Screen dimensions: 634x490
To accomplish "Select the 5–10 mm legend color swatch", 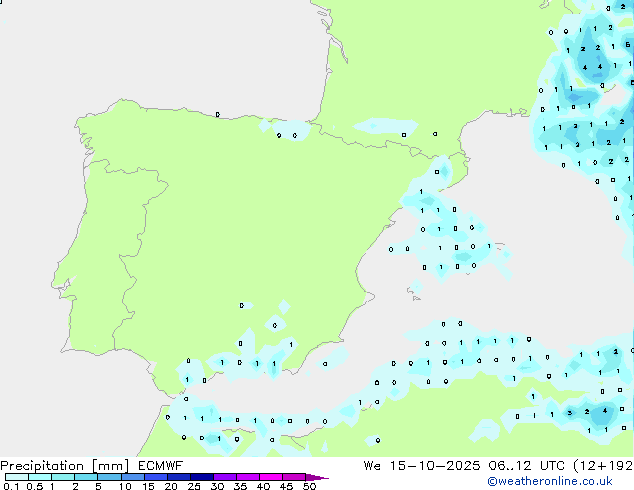I will click(x=109, y=477).
